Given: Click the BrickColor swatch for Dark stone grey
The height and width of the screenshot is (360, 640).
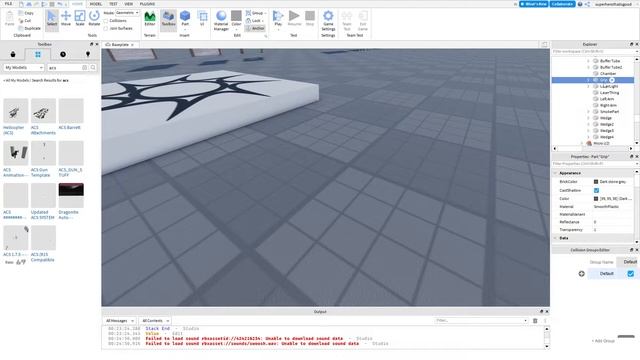Looking at the screenshot, I should (596, 182).
